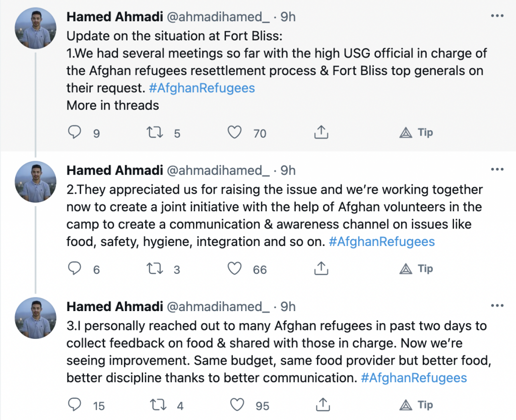Screen dimensions: 516x420
Task: Open more options on the third tweet
Action: pyautogui.click(x=497, y=306)
